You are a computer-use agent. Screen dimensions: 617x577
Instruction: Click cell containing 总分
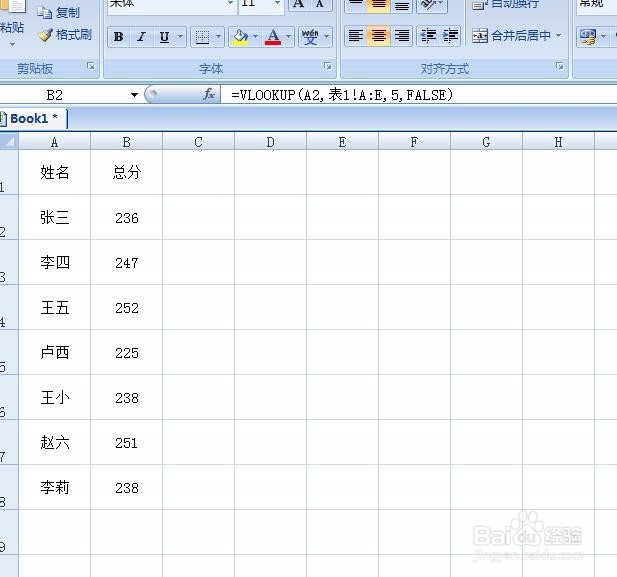pos(127,172)
